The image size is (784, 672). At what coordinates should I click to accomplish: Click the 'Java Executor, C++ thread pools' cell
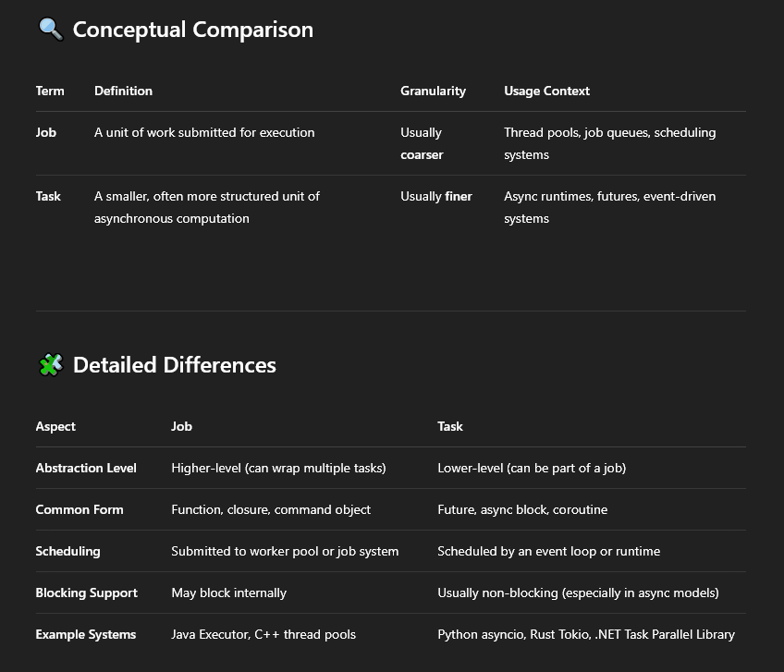coord(263,634)
